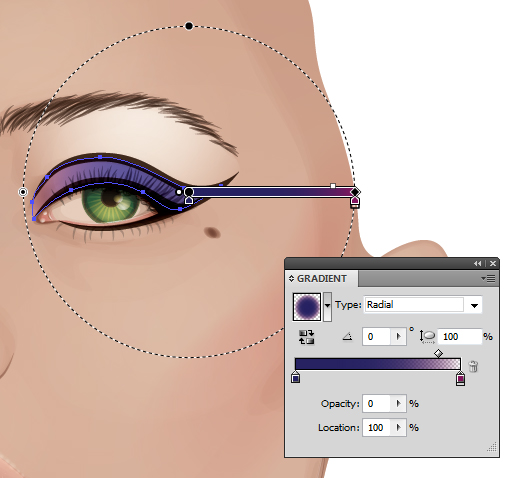Screen dimensions: 521x478
Task: Click the aspect ratio icon
Action: tap(428, 337)
